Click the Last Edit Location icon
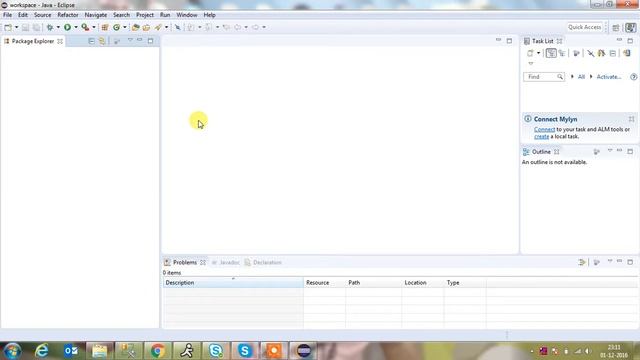The width and height of the screenshot is (640, 360). [x=226, y=27]
